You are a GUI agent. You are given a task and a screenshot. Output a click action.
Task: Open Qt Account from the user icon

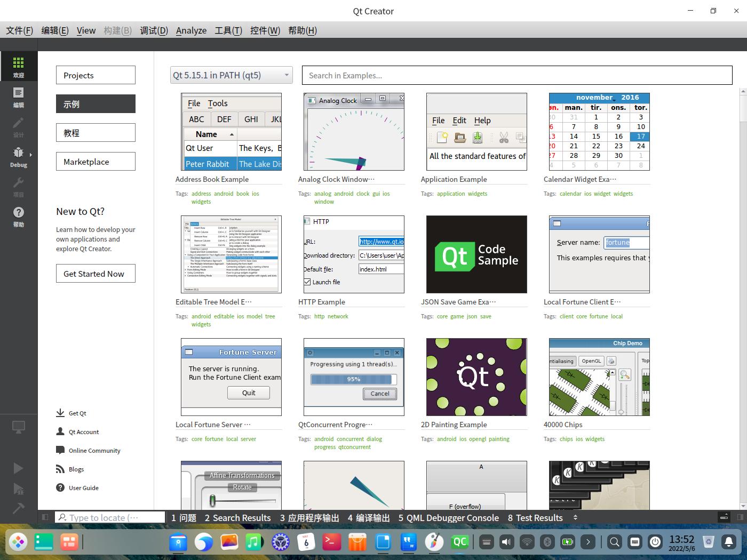coord(60,432)
